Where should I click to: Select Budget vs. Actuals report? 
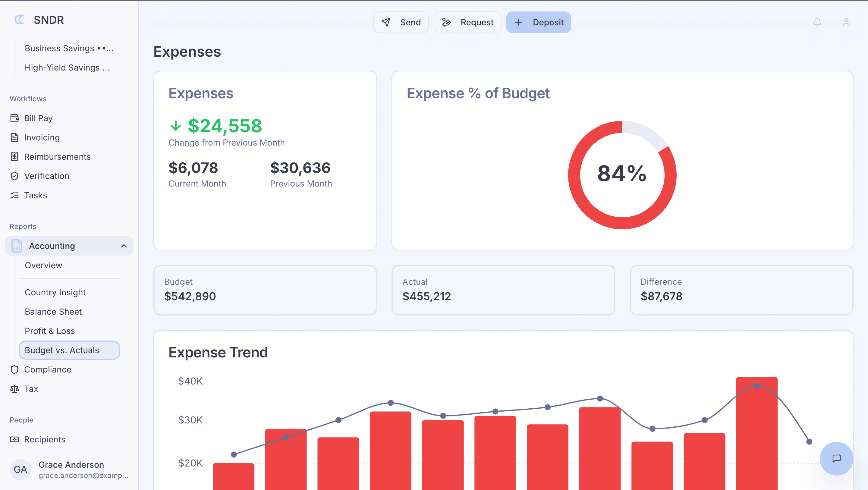coord(69,350)
